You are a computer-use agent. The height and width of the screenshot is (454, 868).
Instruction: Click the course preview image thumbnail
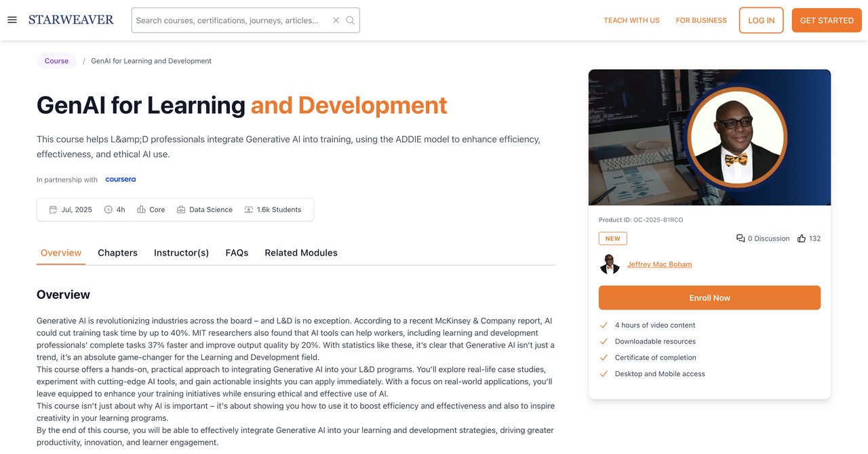tap(709, 138)
